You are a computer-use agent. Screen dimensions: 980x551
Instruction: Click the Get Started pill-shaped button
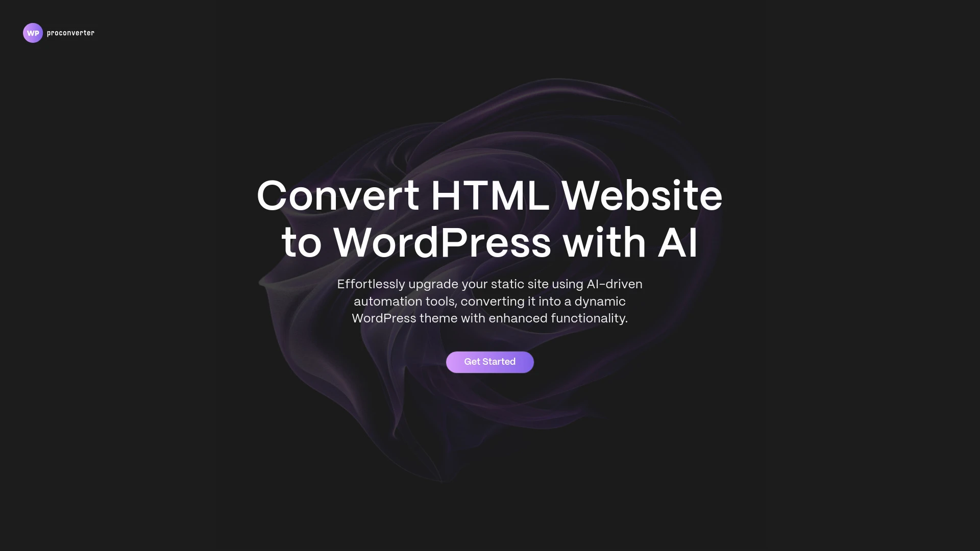(490, 362)
